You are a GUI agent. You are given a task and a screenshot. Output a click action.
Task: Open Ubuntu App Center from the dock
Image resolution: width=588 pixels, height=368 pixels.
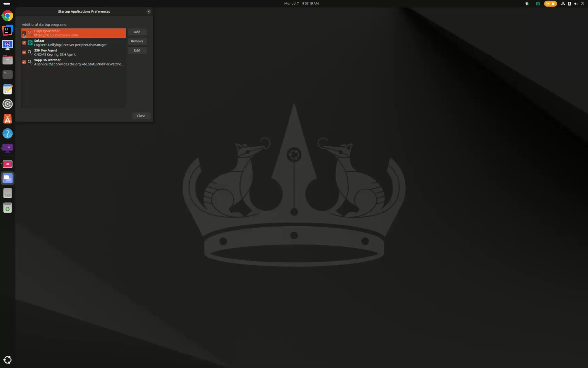point(8,119)
